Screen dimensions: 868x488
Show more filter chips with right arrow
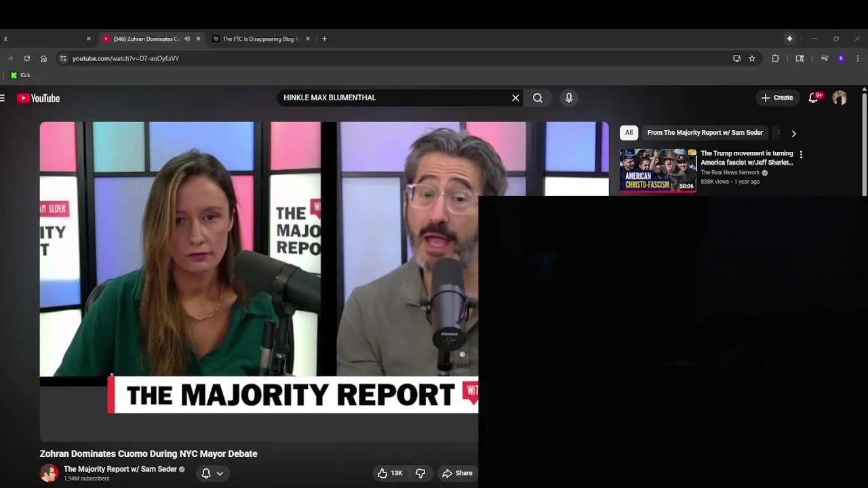click(793, 134)
